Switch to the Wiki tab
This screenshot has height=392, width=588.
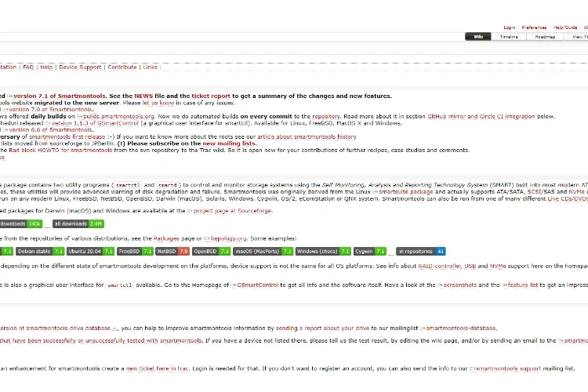pyautogui.click(x=478, y=36)
